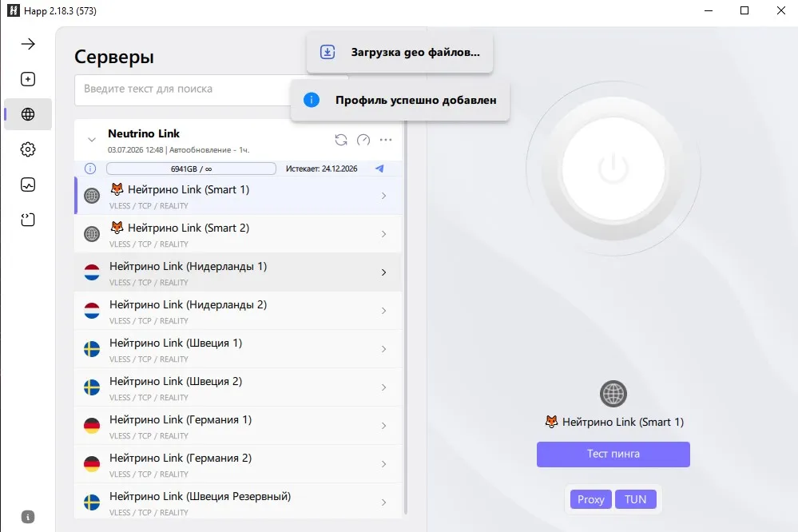Open details chevron for Швеция Резервный
The width and height of the screenshot is (798, 532).
(383, 502)
